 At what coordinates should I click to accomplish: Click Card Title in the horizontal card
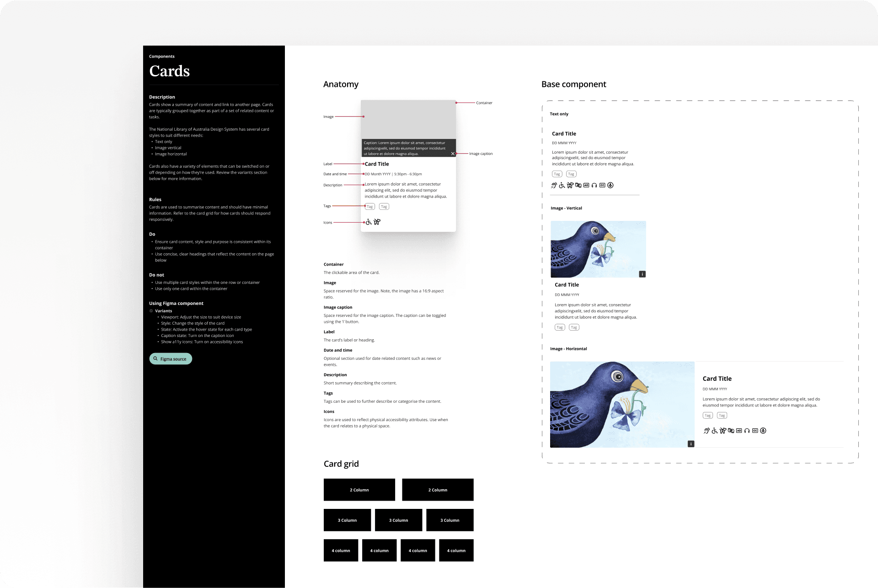[x=717, y=379]
